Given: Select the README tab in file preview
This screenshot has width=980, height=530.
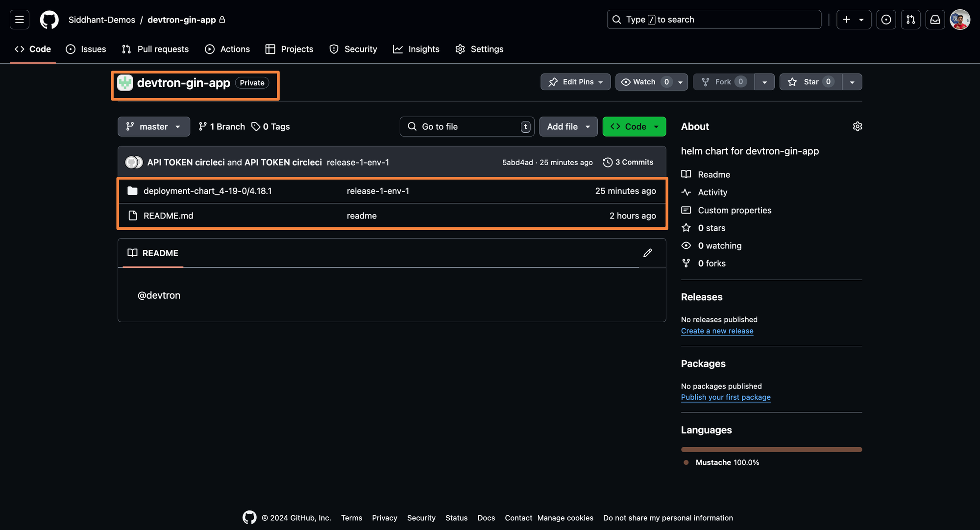Looking at the screenshot, I should (x=153, y=253).
